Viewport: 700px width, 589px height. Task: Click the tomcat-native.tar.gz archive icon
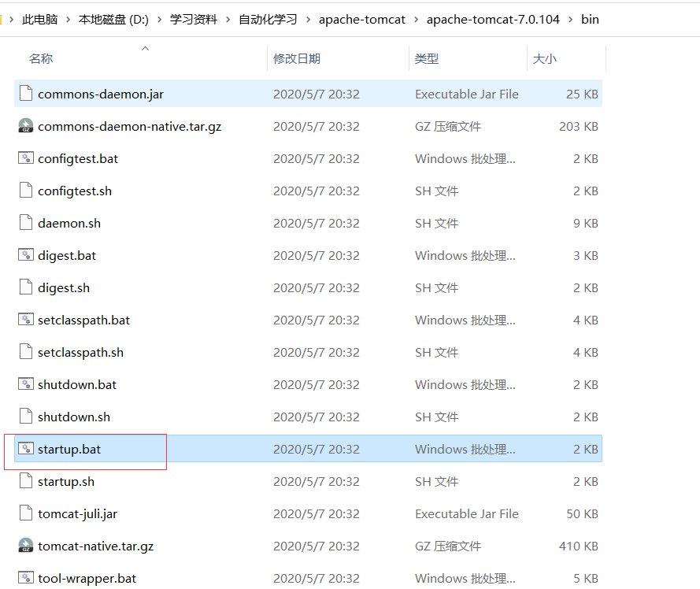[26, 546]
